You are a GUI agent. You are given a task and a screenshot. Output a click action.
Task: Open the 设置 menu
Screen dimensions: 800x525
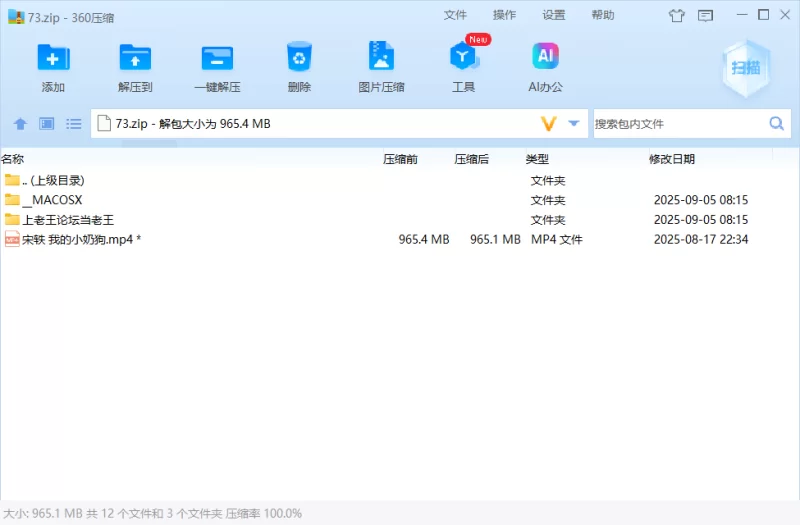click(554, 15)
